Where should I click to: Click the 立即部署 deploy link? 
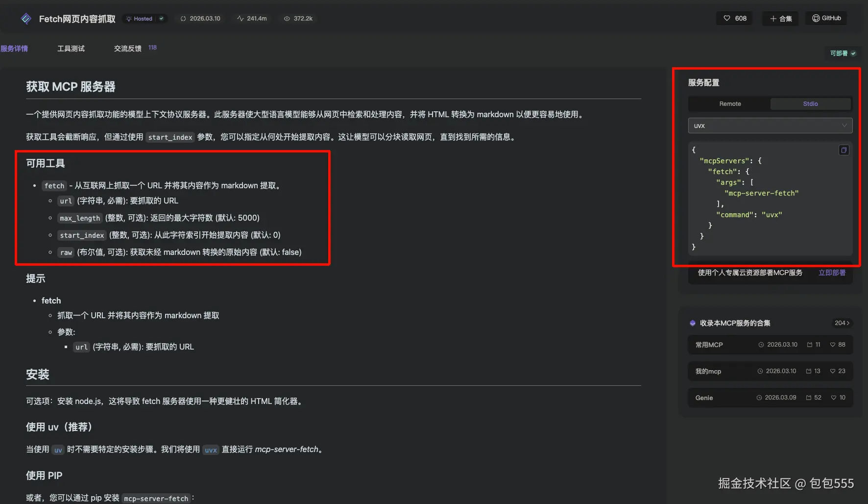832,273
